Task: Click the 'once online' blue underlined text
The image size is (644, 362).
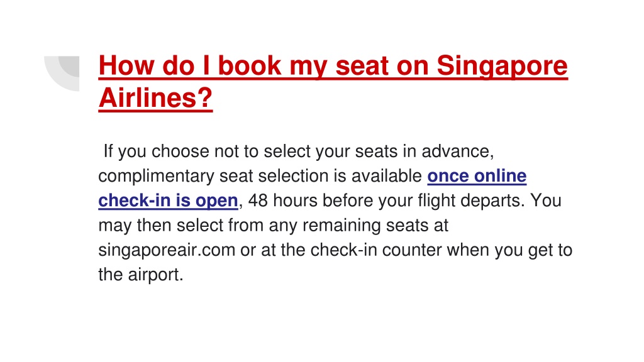Action: pos(477,176)
